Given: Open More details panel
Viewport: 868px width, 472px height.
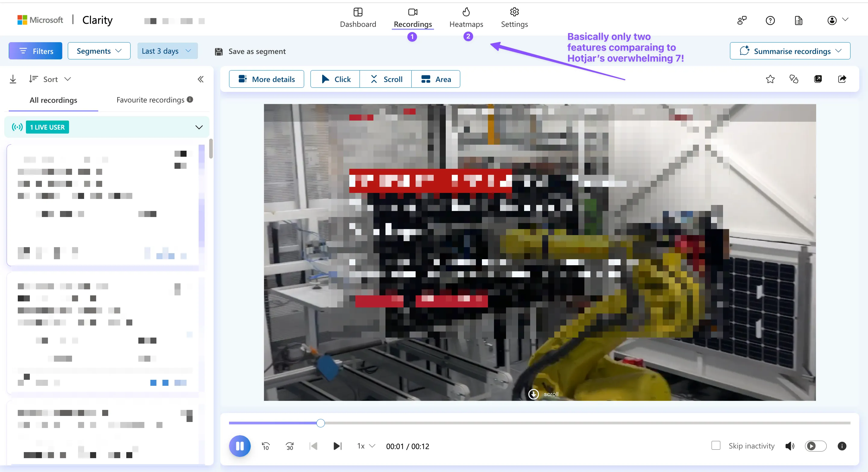Looking at the screenshot, I should tap(266, 79).
